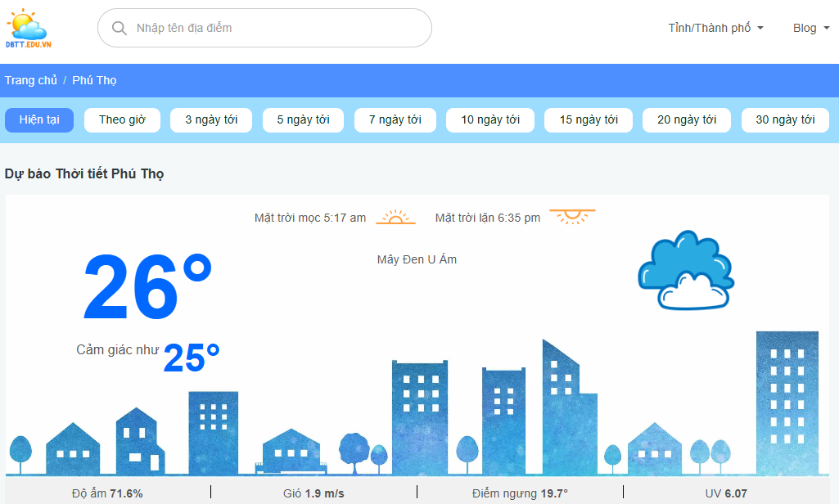839x504 pixels.
Task: Open the 5 ngày tới forecast
Action: pyautogui.click(x=303, y=120)
